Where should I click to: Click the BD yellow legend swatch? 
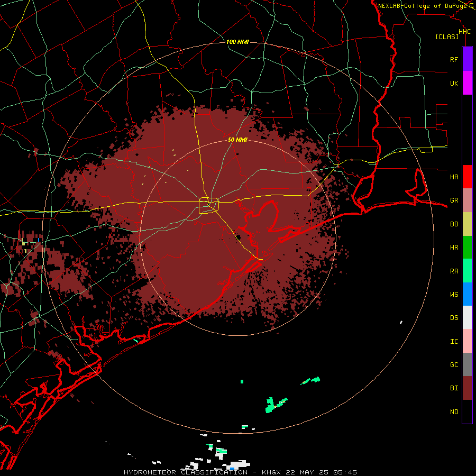click(x=467, y=224)
